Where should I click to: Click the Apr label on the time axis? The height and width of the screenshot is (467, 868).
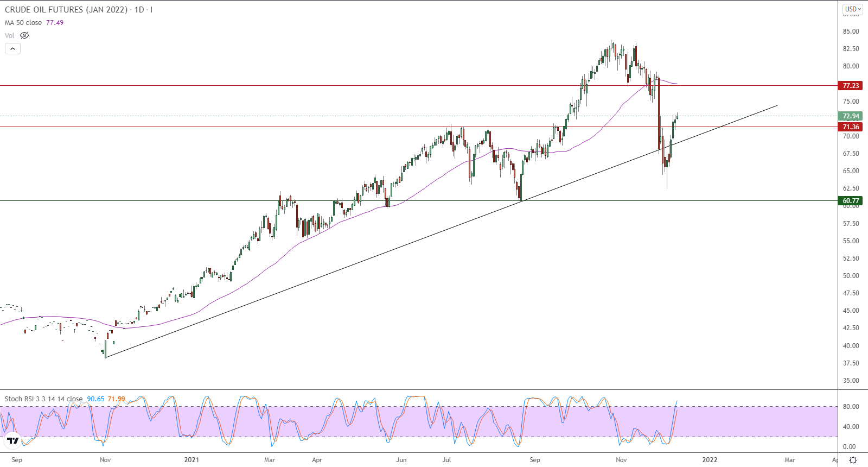point(317,460)
